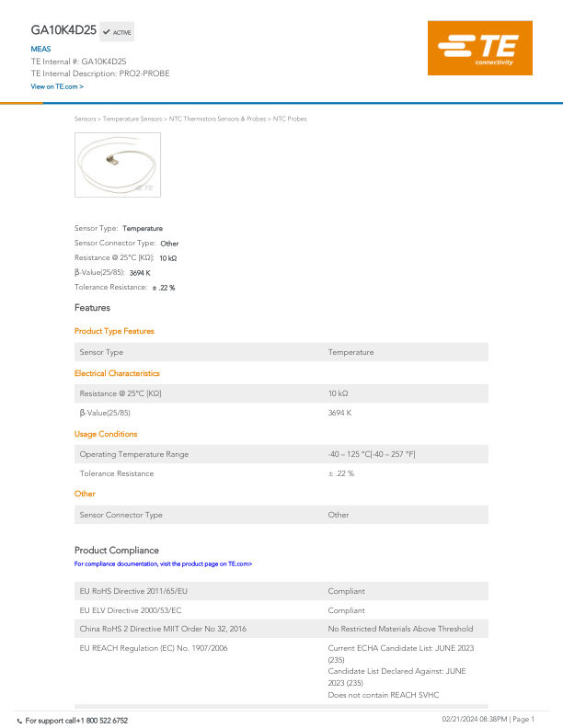Click 'Sensor Connector Type: Other' summary line
The image size is (563, 728).
(126, 243)
